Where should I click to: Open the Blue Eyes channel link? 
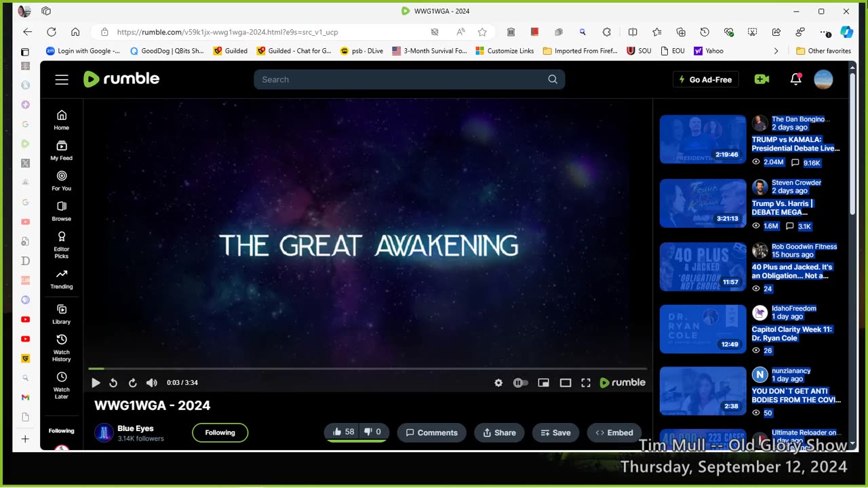tap(136, 428)
